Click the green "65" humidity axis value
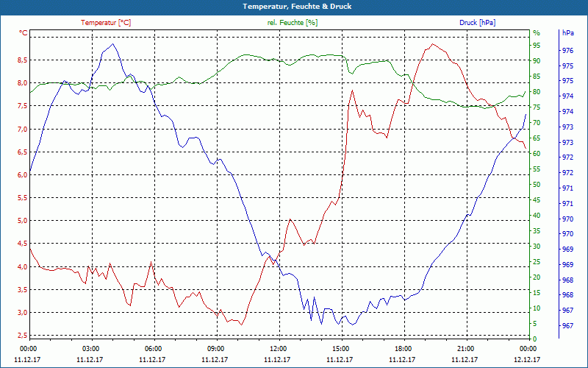The width and height of the screenshot is (588, 368). coord(537,138)
